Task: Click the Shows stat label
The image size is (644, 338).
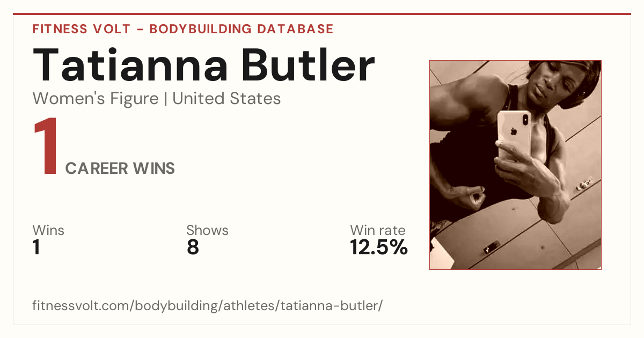Action: point(207,231)
